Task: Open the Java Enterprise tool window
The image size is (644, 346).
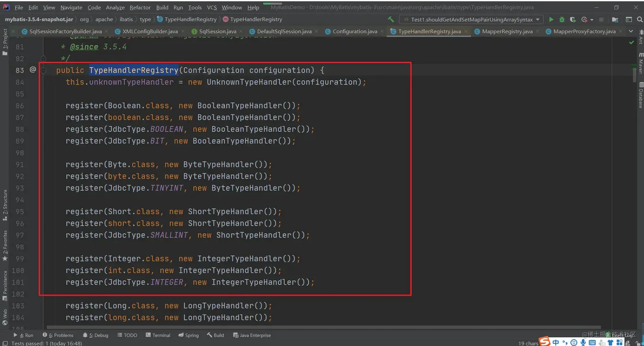Action: tap(251, 335)
